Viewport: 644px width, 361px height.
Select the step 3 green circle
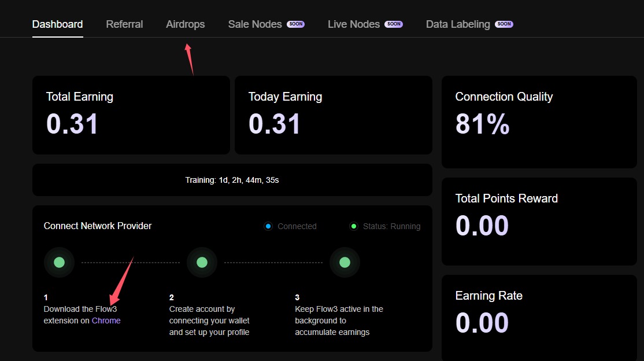click(345, 262)
